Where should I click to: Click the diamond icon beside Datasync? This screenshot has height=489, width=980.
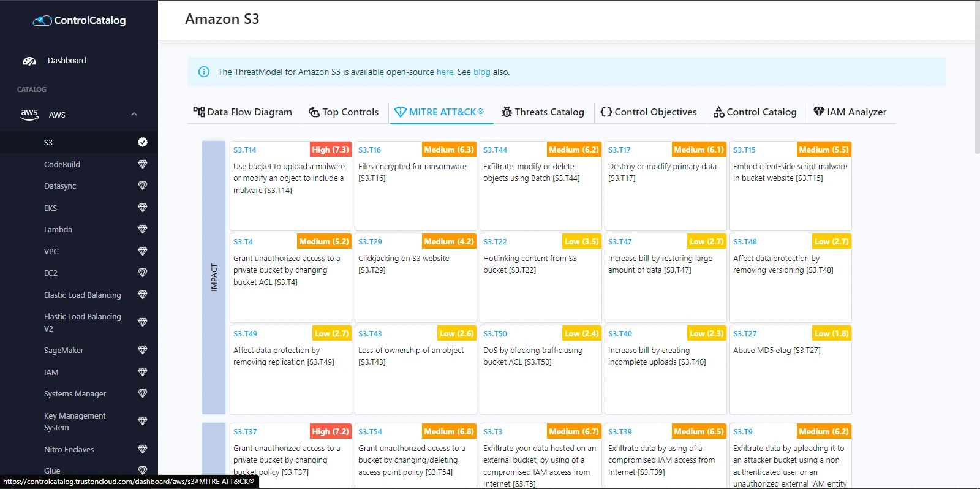[x=143, y=186]
